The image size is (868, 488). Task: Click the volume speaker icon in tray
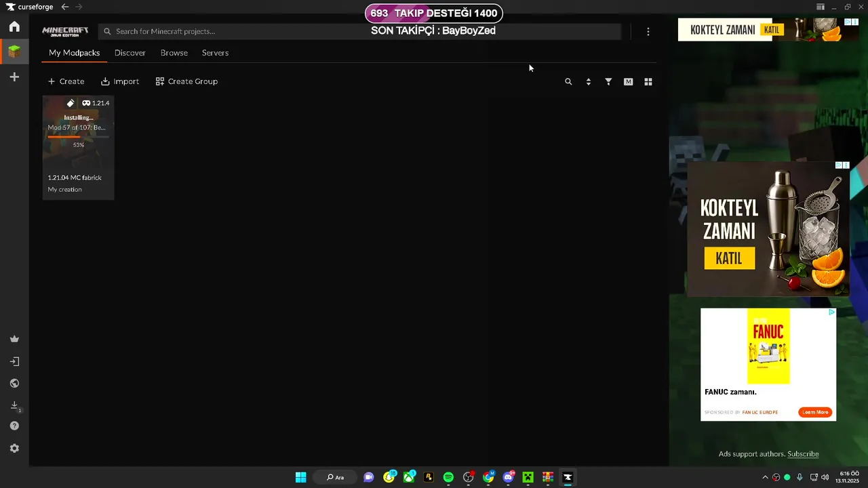825,477
